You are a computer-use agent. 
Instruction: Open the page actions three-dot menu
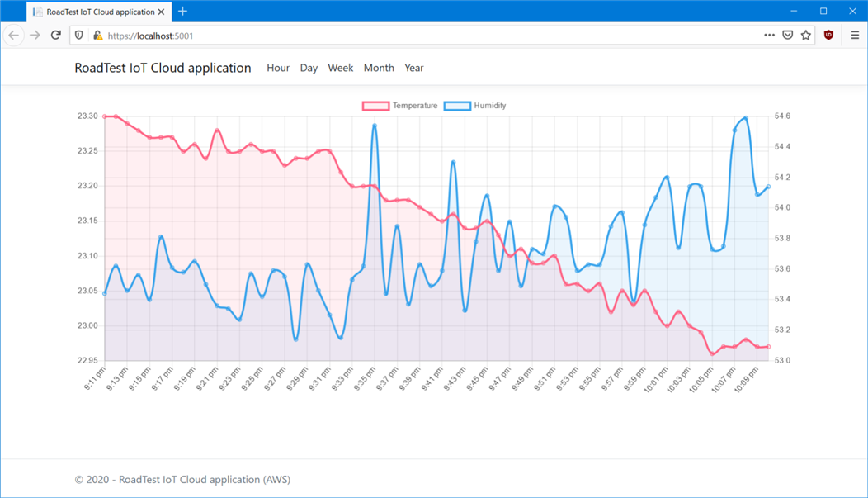click(769, 36)
